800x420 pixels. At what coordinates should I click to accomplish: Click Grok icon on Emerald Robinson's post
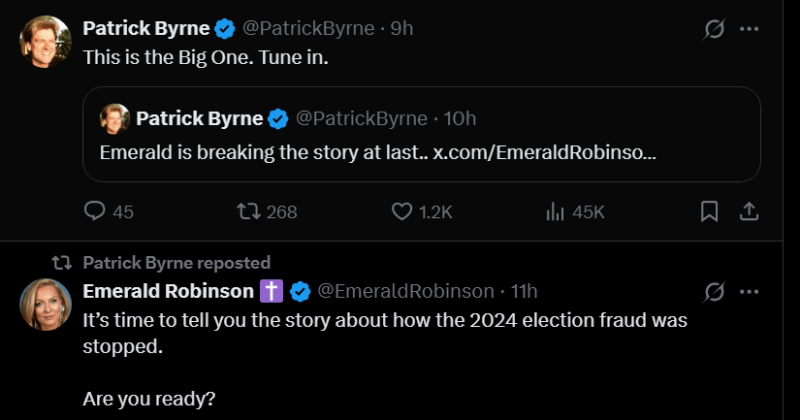[714, 292]
